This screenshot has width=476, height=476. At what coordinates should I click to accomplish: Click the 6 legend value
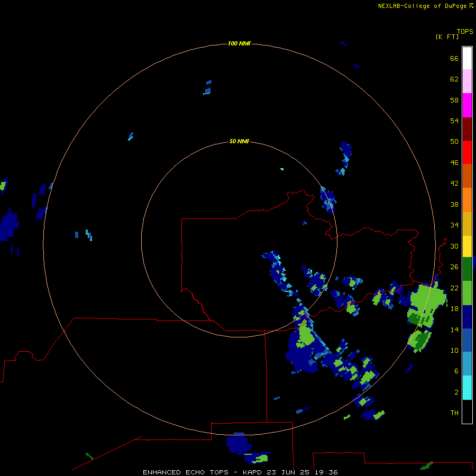point(456,371)
